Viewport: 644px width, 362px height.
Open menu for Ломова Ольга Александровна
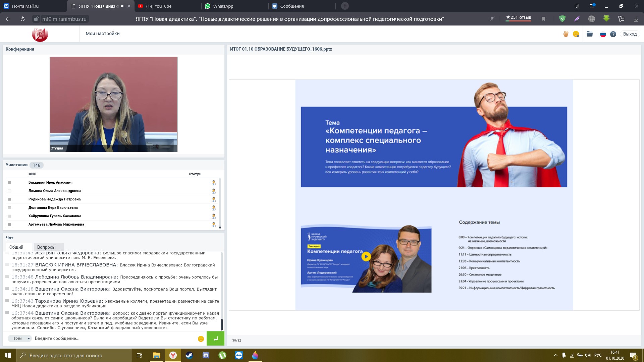coord(9,191)
